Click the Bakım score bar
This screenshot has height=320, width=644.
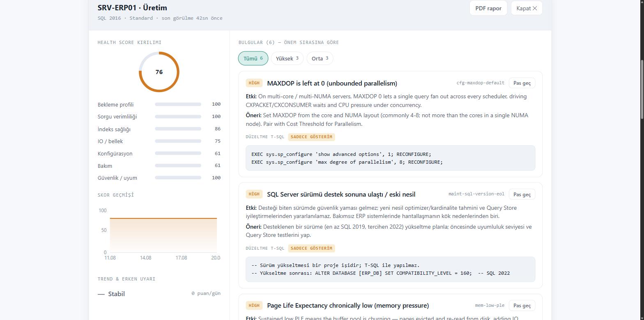tap(178, 166)
